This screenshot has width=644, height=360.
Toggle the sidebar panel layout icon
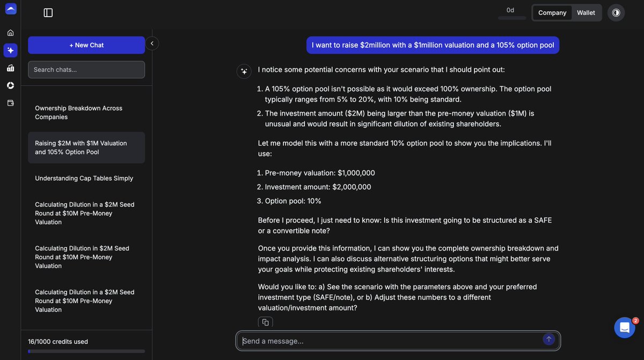[x=48, y=12]
